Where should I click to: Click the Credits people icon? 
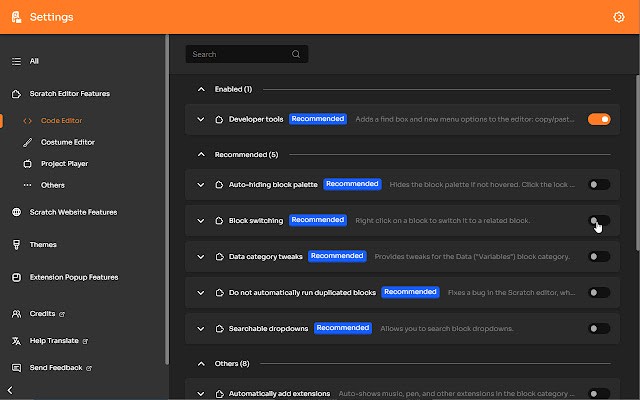point(16,314)
